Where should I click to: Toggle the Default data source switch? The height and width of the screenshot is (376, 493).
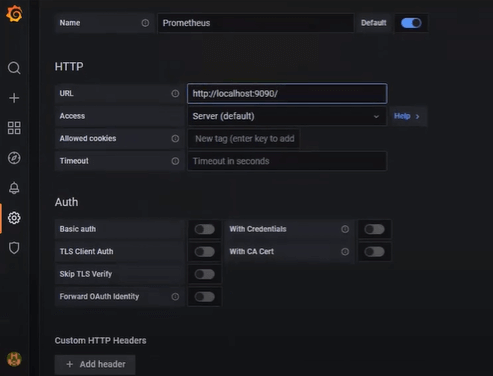point(411,23)
